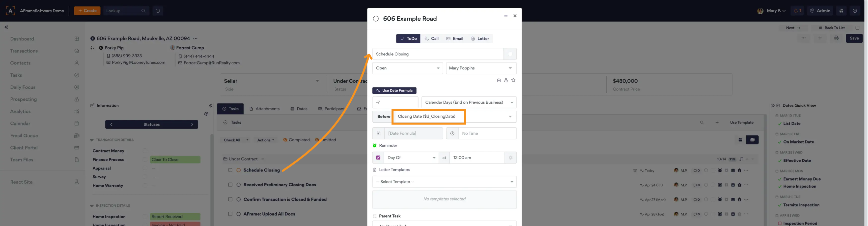Click the money bag icon in task dialog
Image resolution: width=868 pixels, height=226 pixels.
[x=506, y=80]
